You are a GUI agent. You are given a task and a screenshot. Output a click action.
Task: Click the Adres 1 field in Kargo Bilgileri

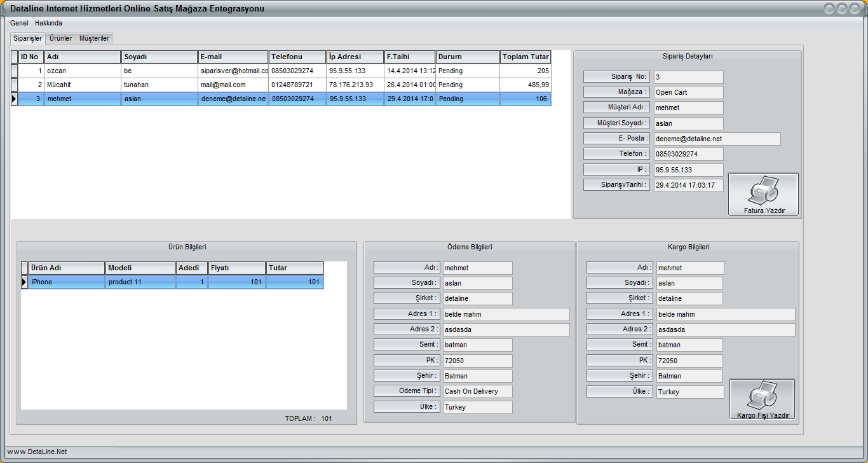coord(725,314)
